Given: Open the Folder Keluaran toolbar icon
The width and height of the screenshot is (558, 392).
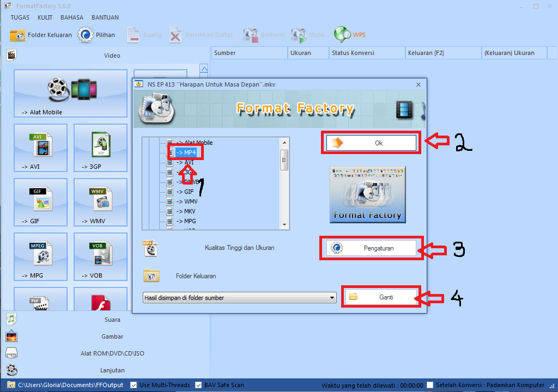Looking at the screenshot, I should click(17, 35).
